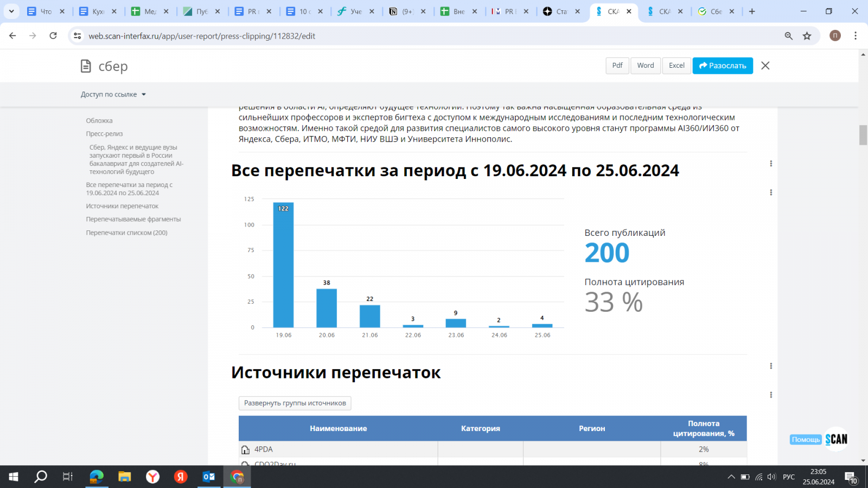This screenshot has width=868, height=488.
Task: Open three-dot menu beside the reprints heading
Action: click(771, 164)
